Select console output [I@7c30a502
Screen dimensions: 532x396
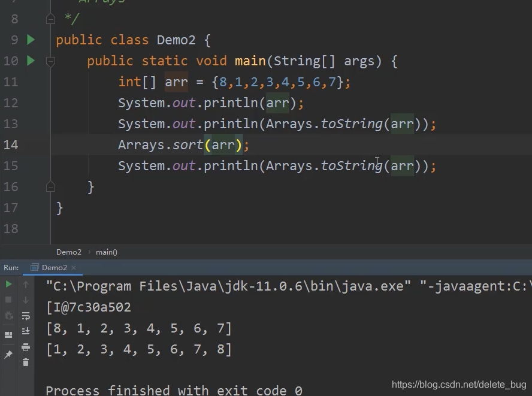[89, 307]
